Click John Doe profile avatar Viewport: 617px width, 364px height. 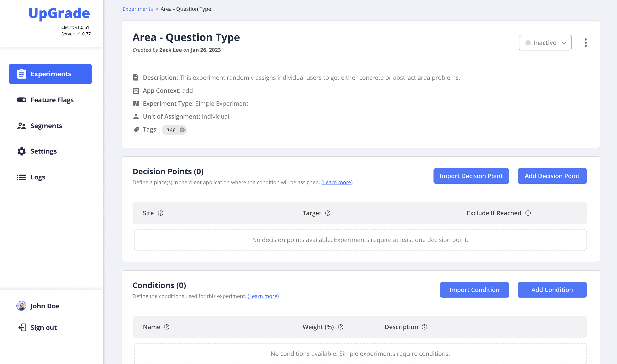(x=21, y=306)
